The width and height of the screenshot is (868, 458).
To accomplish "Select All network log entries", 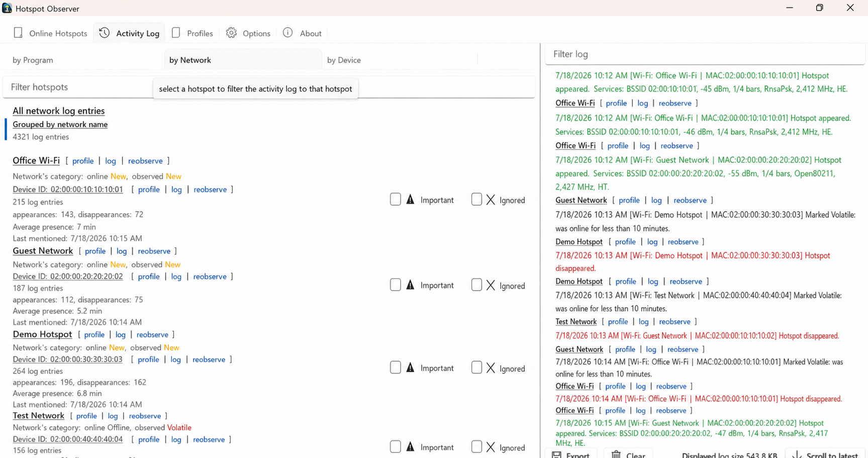I will (x=59, y=111).
